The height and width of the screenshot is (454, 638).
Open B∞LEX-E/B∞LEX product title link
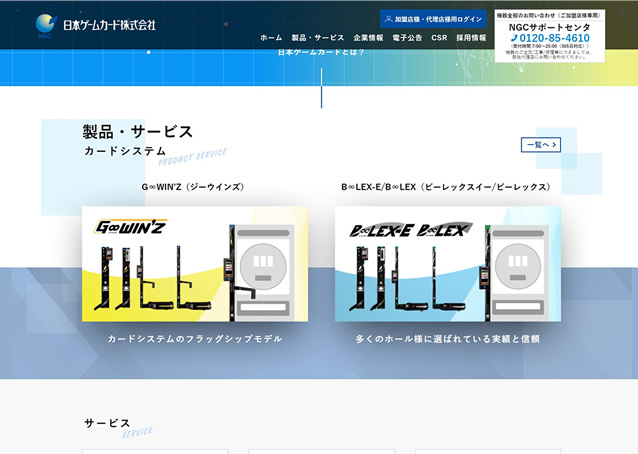point(446,187)
